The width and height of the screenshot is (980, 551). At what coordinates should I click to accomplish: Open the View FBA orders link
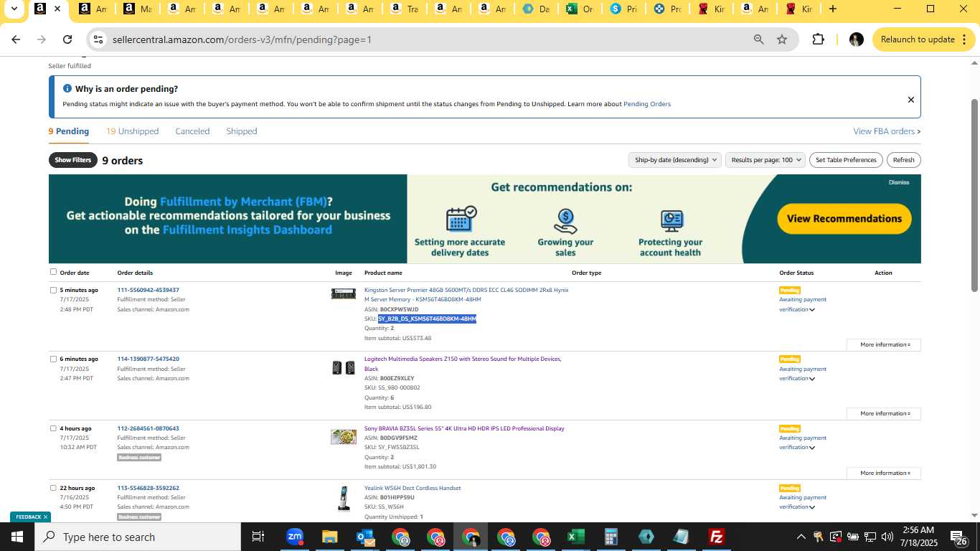886,131
